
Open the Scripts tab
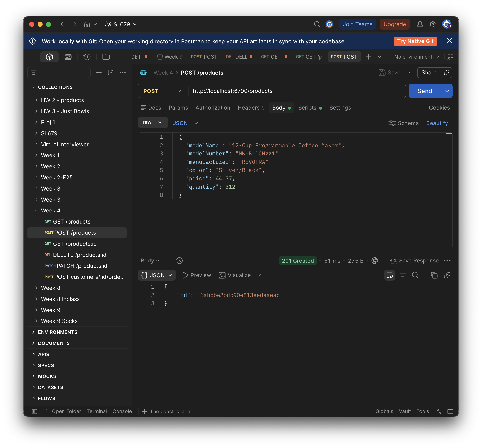point(310,108)
